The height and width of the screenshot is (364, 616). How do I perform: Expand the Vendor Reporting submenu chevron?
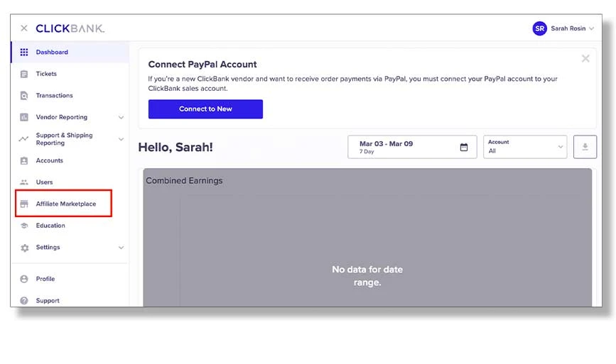pyautogui.click(x=121, y=117)
